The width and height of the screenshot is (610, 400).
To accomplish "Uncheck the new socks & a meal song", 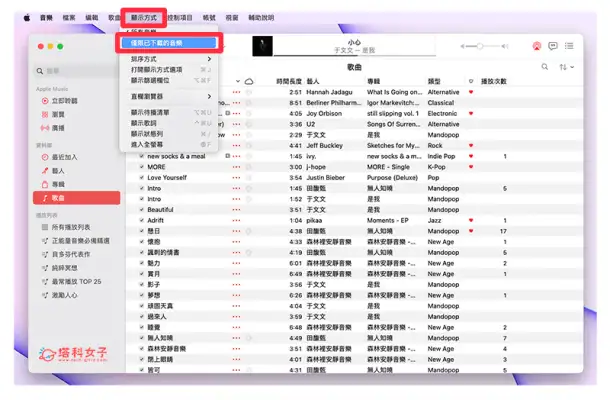I will click(x=142, y=156).
